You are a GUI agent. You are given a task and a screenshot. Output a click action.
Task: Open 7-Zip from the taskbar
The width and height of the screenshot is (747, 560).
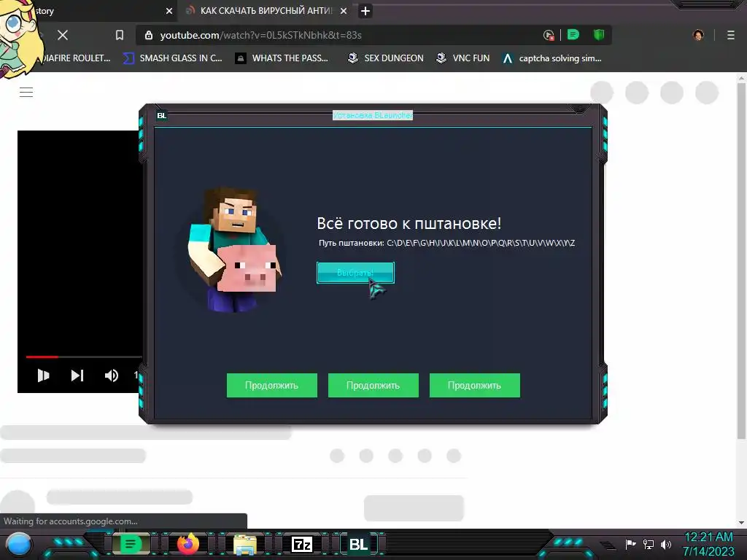click(x=301, y=544)
